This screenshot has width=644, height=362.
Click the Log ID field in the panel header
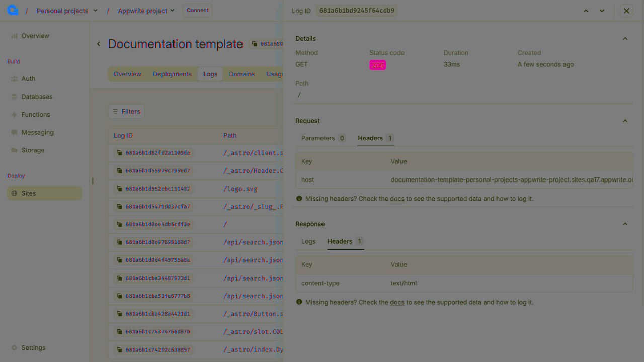pyautogui.click(x=357, y=10)
